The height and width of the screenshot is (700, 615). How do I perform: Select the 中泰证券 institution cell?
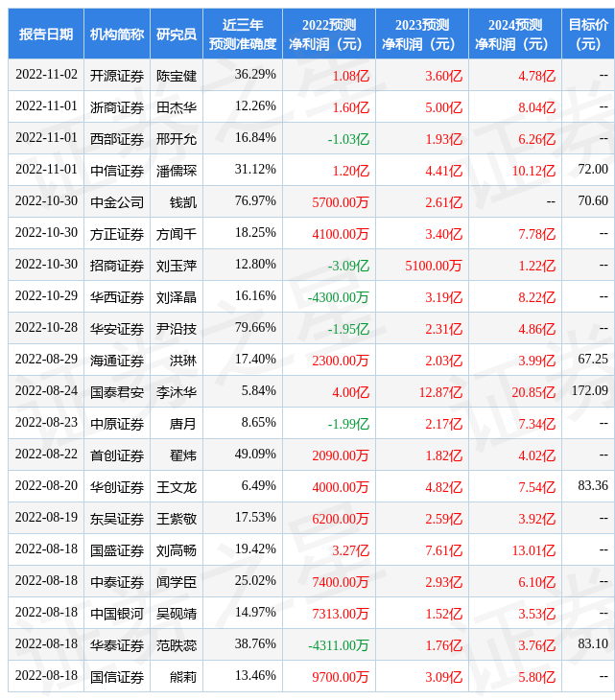[117, 582]
